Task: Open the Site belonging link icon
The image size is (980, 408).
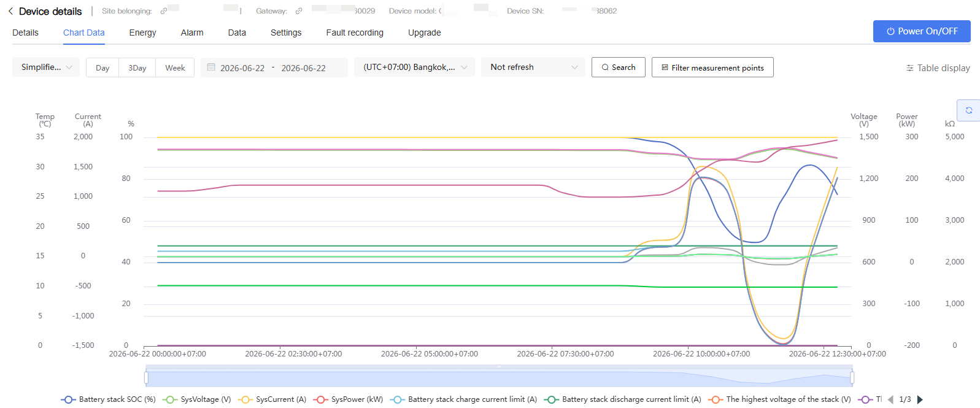Action: [x=164, y=11]
